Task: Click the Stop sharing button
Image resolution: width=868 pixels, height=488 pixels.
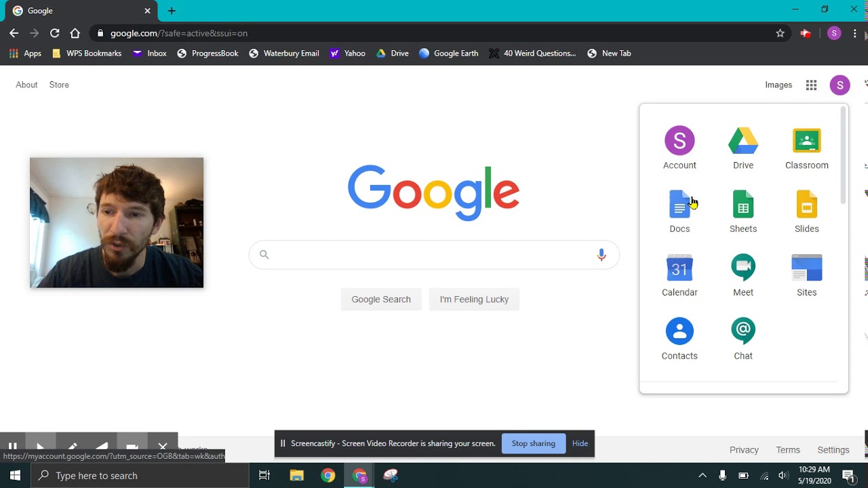Action: tap(534, 443)
